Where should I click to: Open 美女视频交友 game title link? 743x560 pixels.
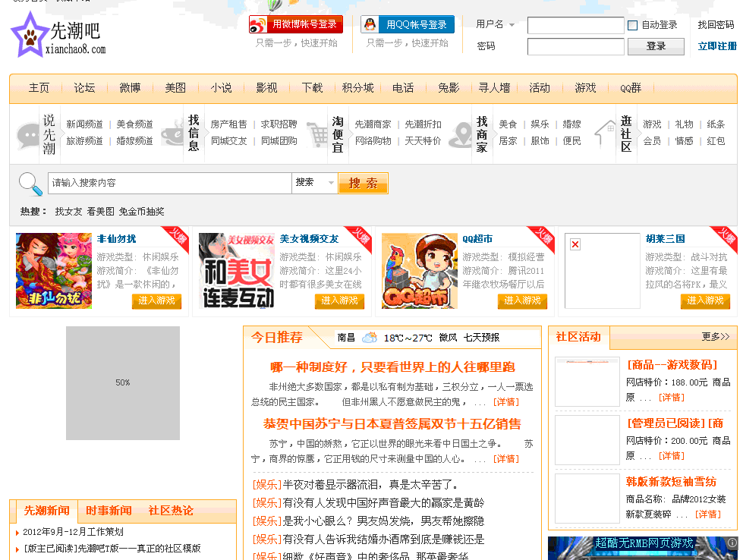309,239
